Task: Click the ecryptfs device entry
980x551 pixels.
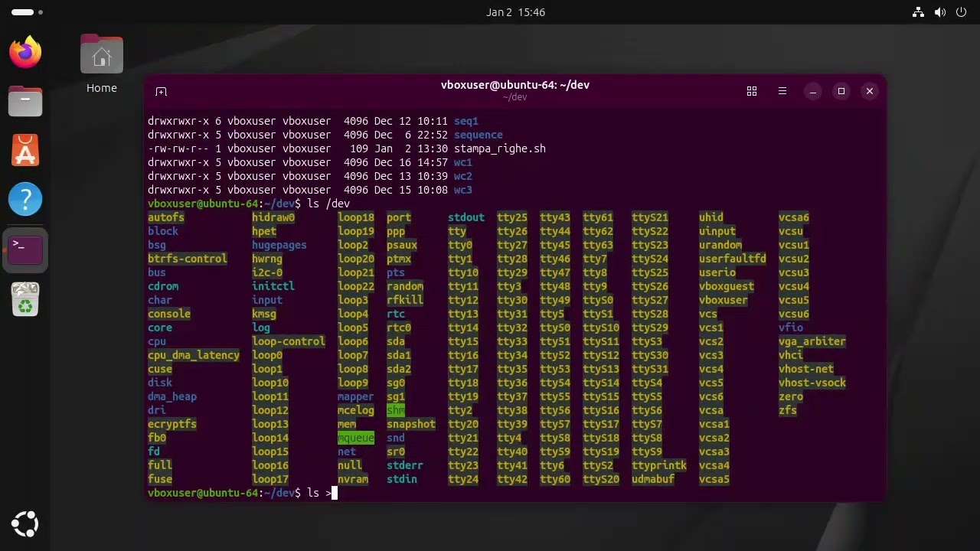Action: click(x=172, y=424)
